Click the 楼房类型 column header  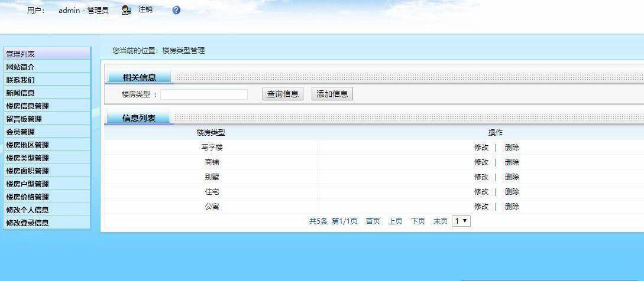point(211,133)
